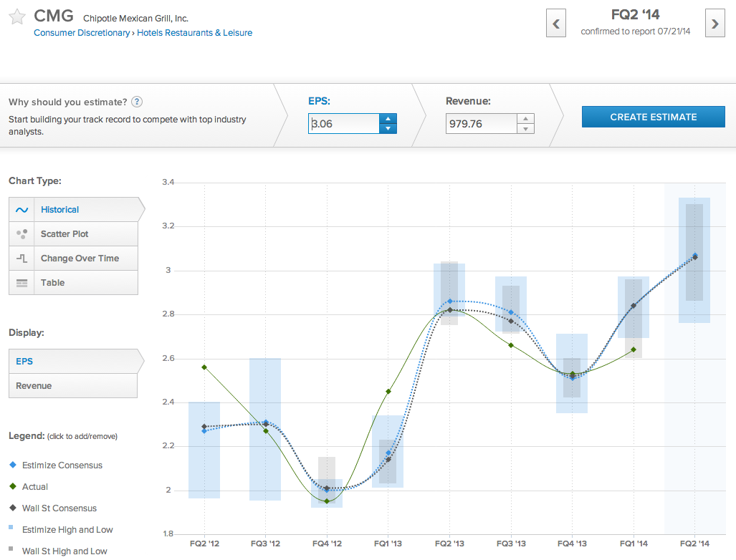Select the Change Over Time chart type

click(x=73, y=259)
